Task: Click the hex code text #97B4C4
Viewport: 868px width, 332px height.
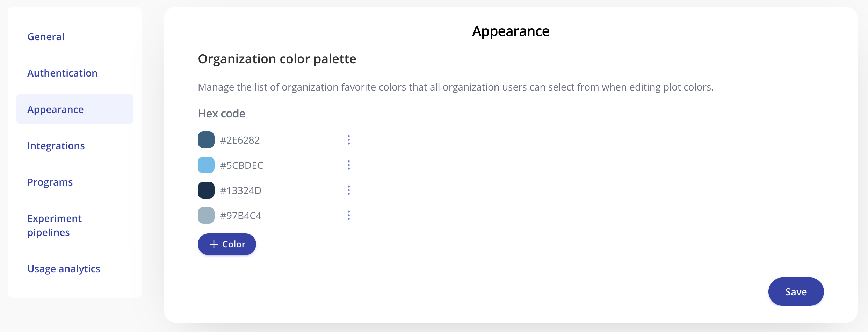Action: click(240, 216)
